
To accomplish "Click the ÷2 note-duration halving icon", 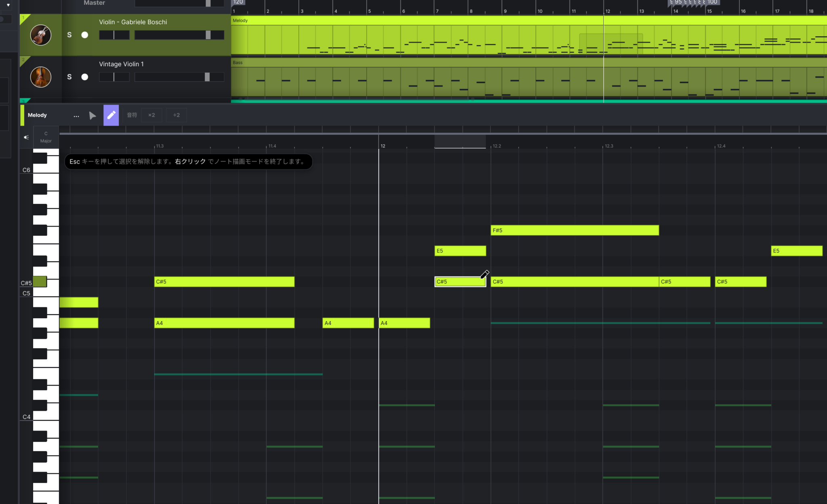I will (176, 115).
